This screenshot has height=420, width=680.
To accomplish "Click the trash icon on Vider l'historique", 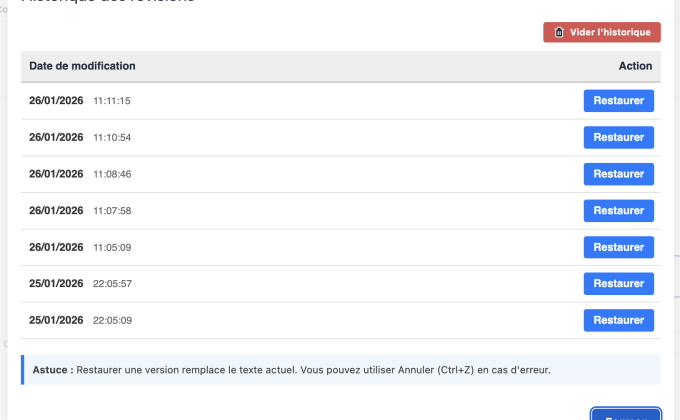I will pos(559,33).
